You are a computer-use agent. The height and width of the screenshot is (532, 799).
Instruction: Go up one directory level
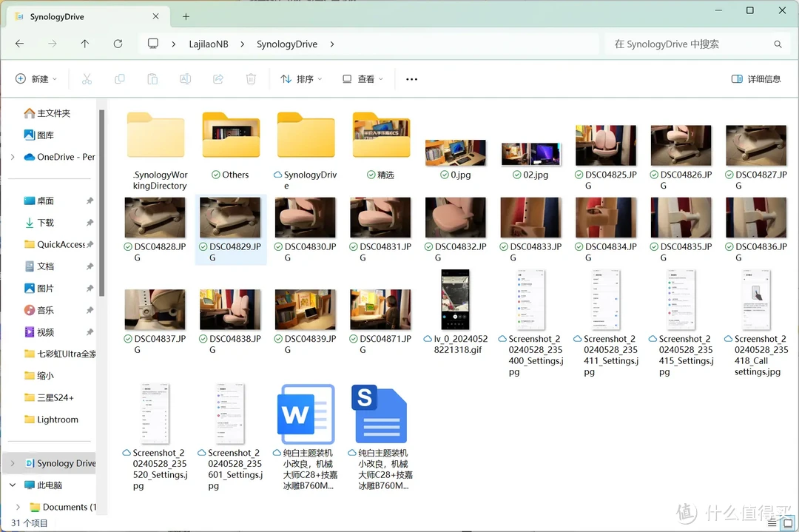85,44
